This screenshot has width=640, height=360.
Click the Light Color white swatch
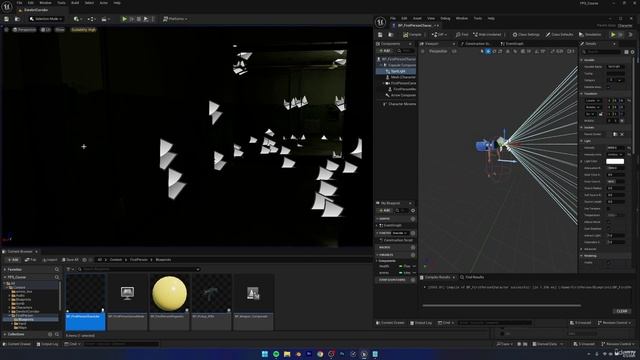click(x=615, y=161)
